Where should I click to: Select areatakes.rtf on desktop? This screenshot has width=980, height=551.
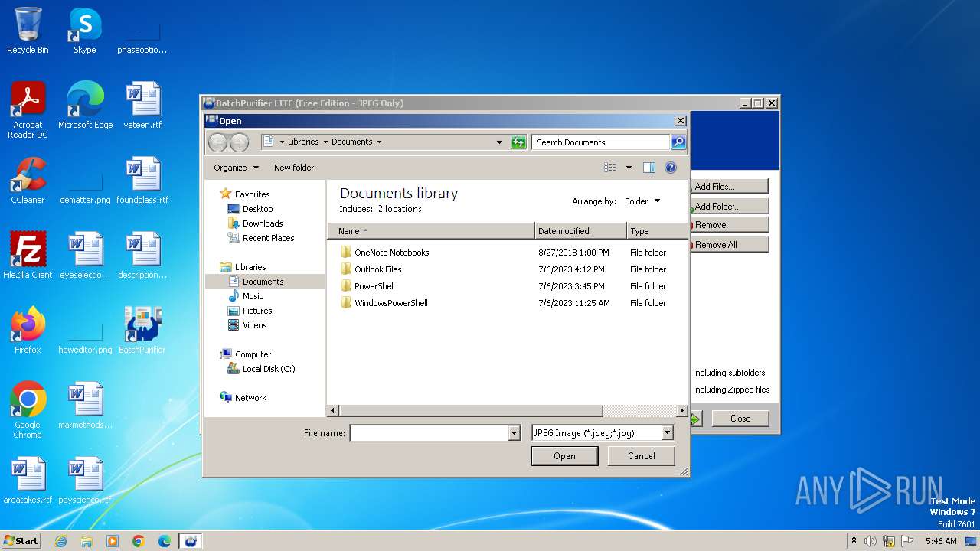28,481
